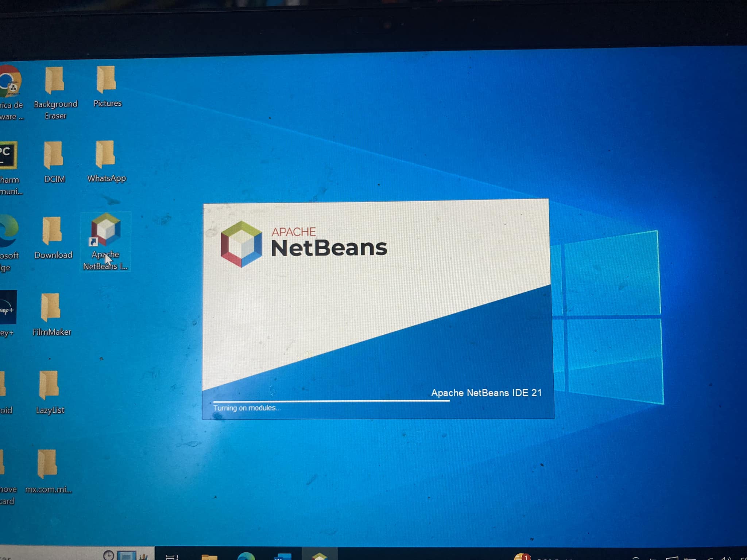Image resolution: width=747 pixels, height=560 pixels.
Task: Click the NetBeans splash loading progress bar
Action: click(x=331, y=401)
